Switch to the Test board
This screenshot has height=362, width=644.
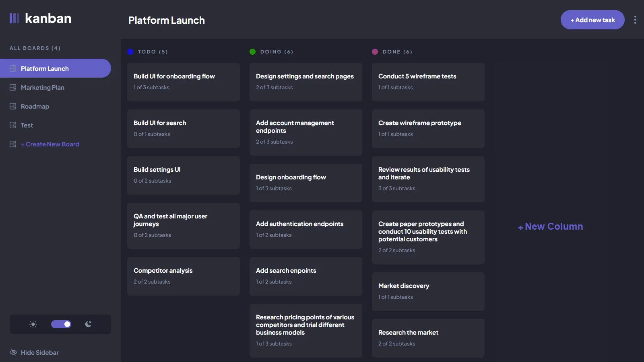click(27, 125)
